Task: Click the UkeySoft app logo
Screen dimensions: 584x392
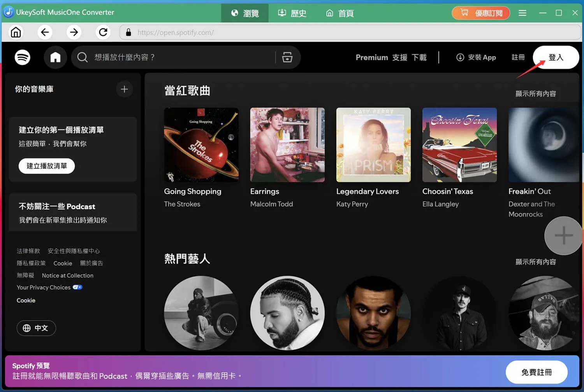Action: click(9, 12)
